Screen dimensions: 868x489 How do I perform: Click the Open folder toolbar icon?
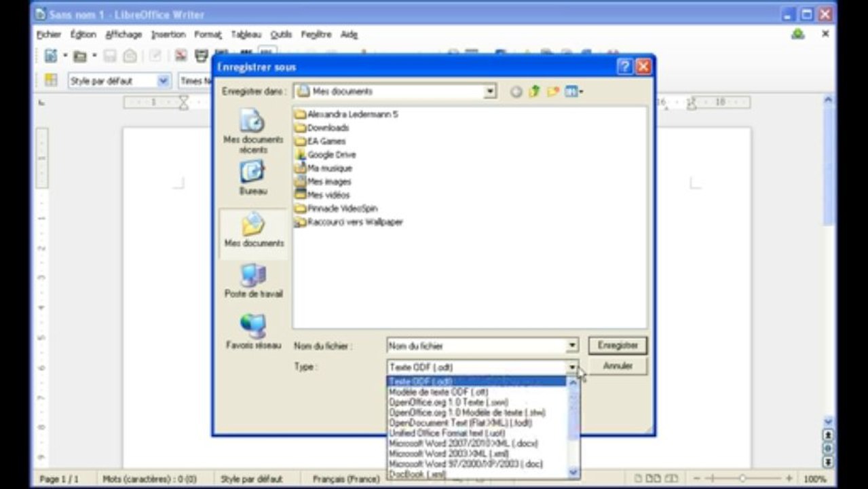click(x=79, y=56)
